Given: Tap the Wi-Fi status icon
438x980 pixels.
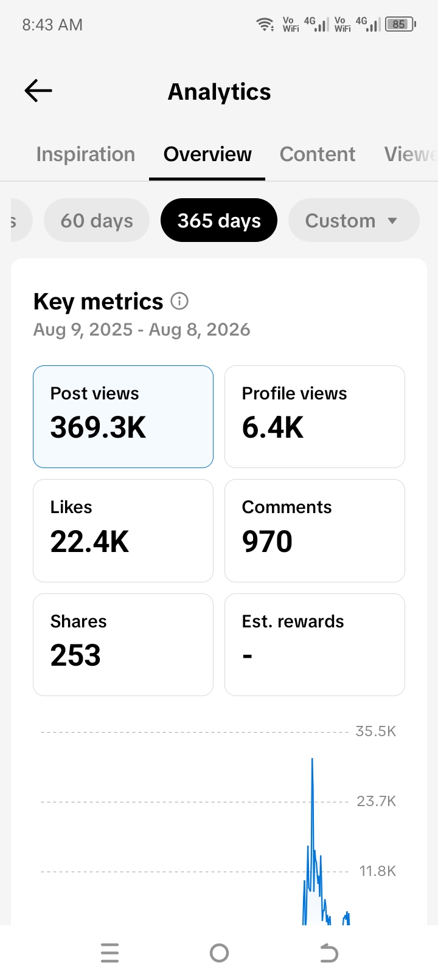Looking at the screenshot, I should click(265, 24).
